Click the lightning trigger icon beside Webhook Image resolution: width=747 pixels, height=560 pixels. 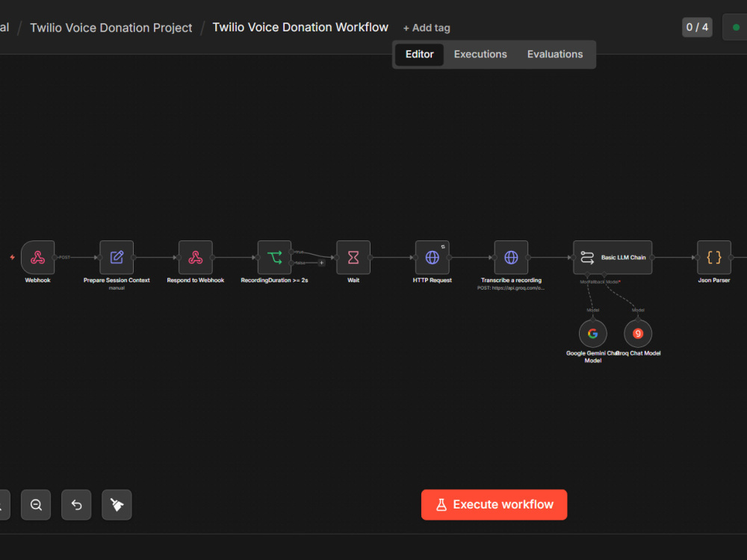13,258
